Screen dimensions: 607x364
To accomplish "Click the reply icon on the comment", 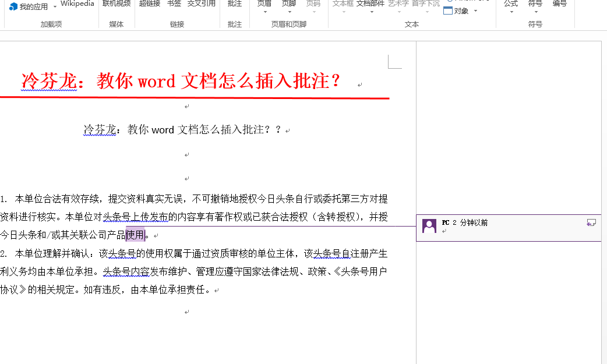I will click(x=591, y=222).
